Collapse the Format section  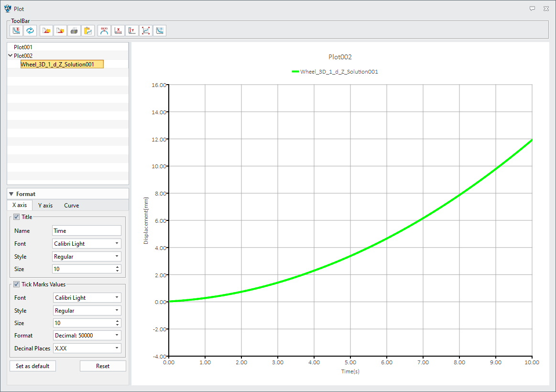tap(11, 194)
